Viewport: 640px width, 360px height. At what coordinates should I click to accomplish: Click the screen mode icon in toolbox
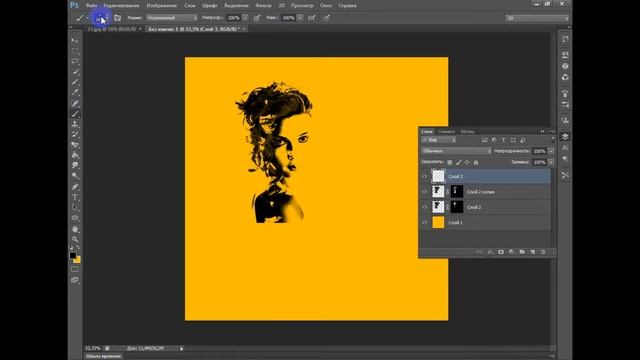(x=75, y=280)
